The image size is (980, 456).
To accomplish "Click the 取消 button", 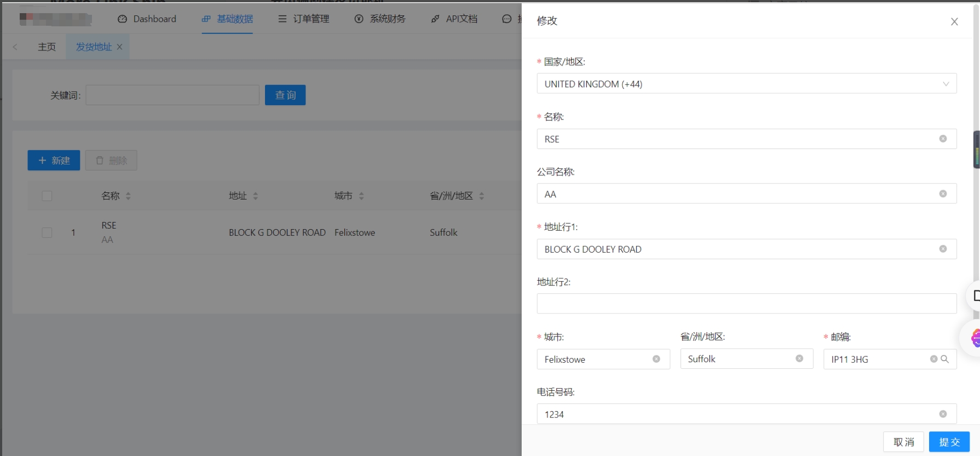I will pyautogui.click(x=903, y=442).
